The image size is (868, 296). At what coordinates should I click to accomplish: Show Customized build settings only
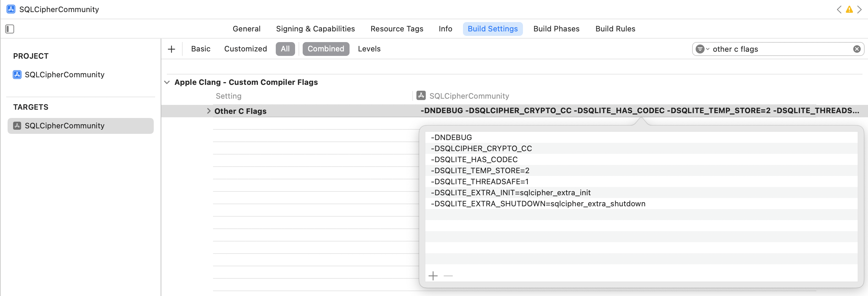pyautogui.click(x=245, y=49)
